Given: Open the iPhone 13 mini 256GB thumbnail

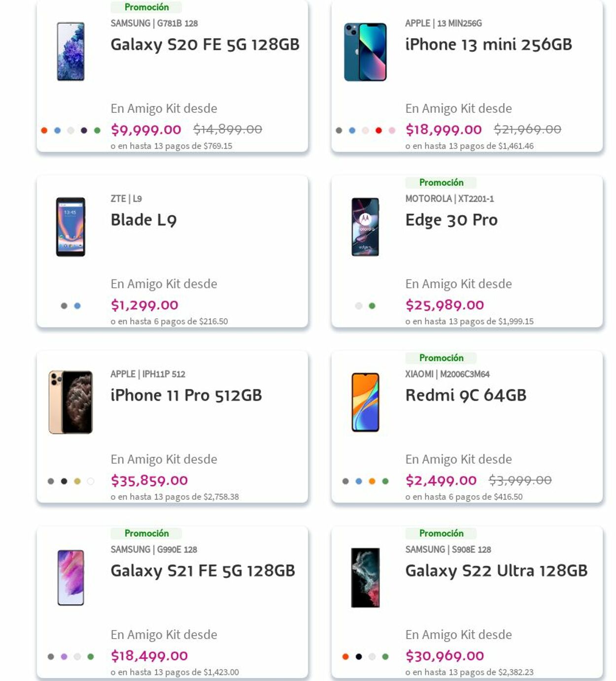Looking at the screenshot, I should point(365,52).
